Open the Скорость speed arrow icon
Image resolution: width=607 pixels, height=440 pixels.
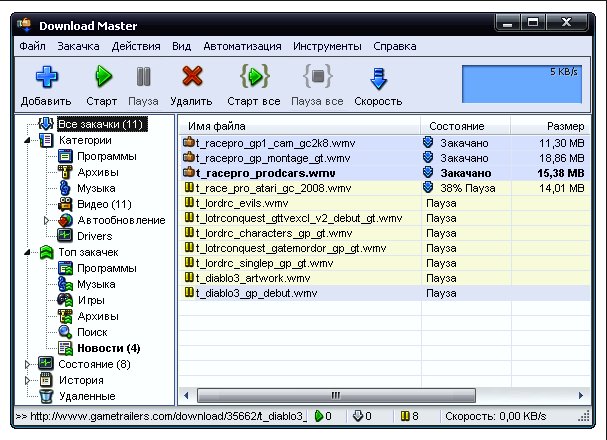[x=378, y=79]
